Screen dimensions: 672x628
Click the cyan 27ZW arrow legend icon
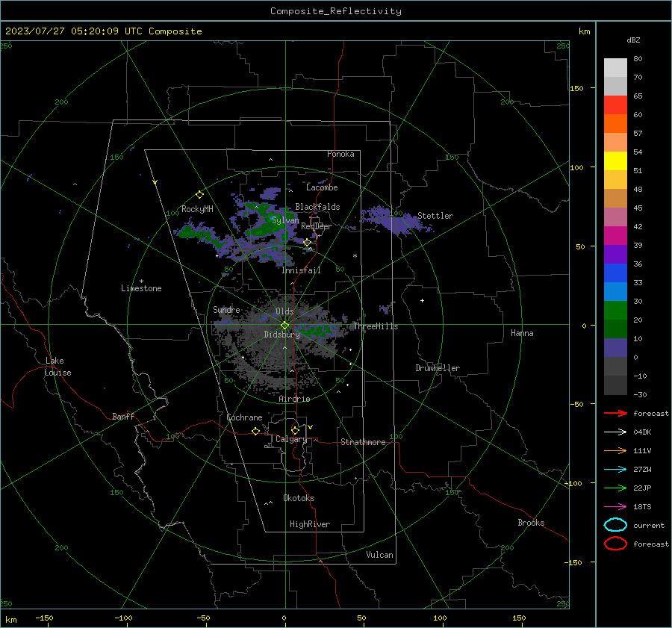click(615, 470)
